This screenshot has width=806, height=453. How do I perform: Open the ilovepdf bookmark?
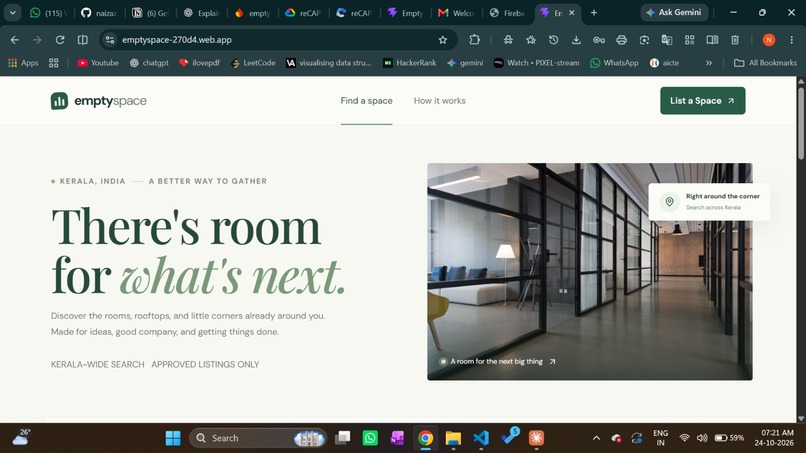click(x=199, y=63)
